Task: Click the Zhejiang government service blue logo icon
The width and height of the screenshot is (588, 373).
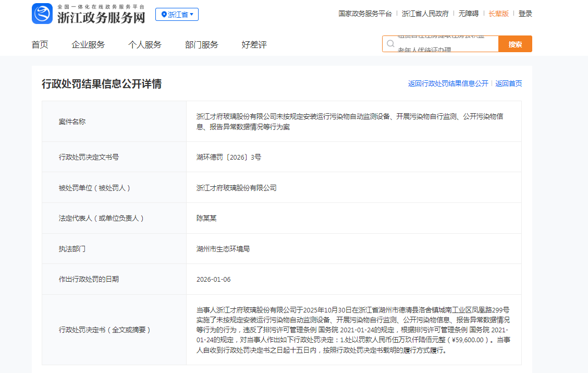Action: tap(42, 14)
